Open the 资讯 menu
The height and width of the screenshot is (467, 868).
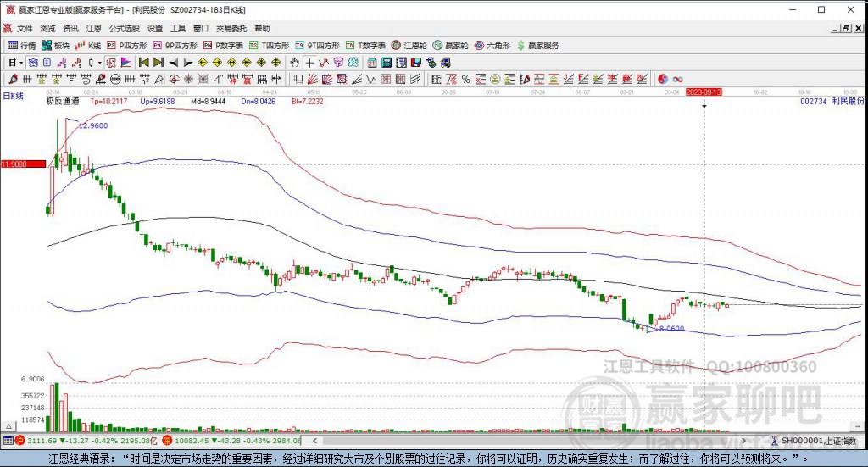point(70,28)
